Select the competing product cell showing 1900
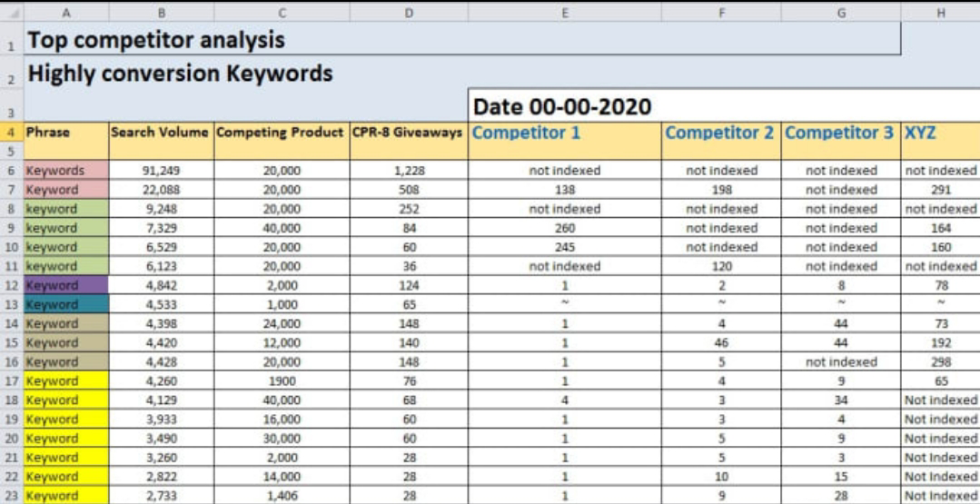This screenshot has height=504, width=980. [x=282, y=380]
